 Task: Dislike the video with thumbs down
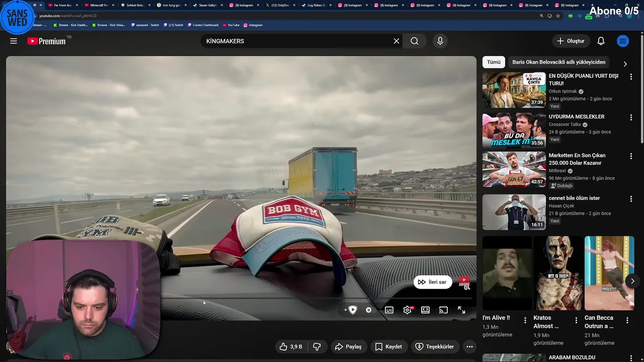[317, 346]
